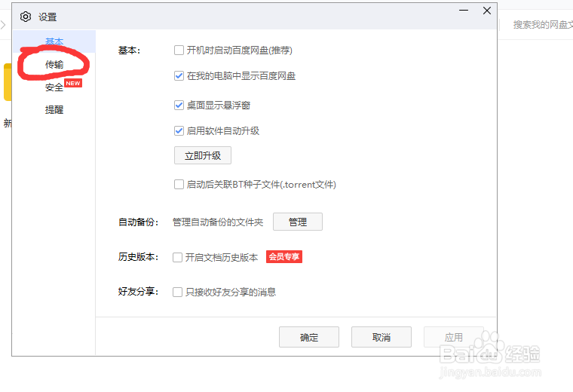573x392 pixels.
Task: Click the 应用 button
Action: pyautogui.click(x=454, y=337)
